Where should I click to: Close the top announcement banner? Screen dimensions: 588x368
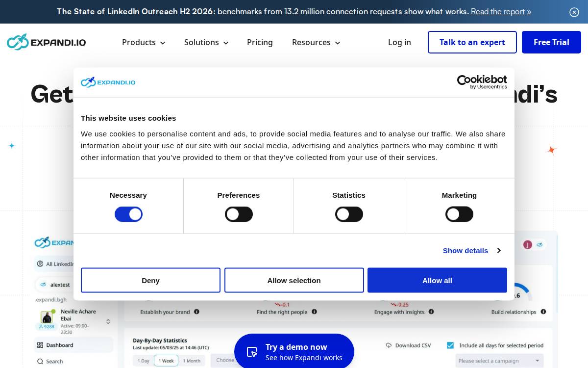tap(574, 12)
